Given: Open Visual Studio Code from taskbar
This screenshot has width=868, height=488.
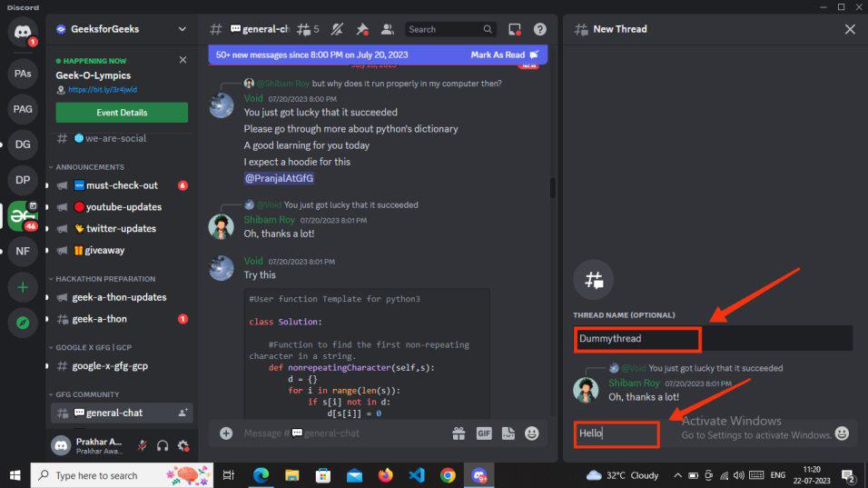Looking at the screenshot, I should (x=417, y=475).
